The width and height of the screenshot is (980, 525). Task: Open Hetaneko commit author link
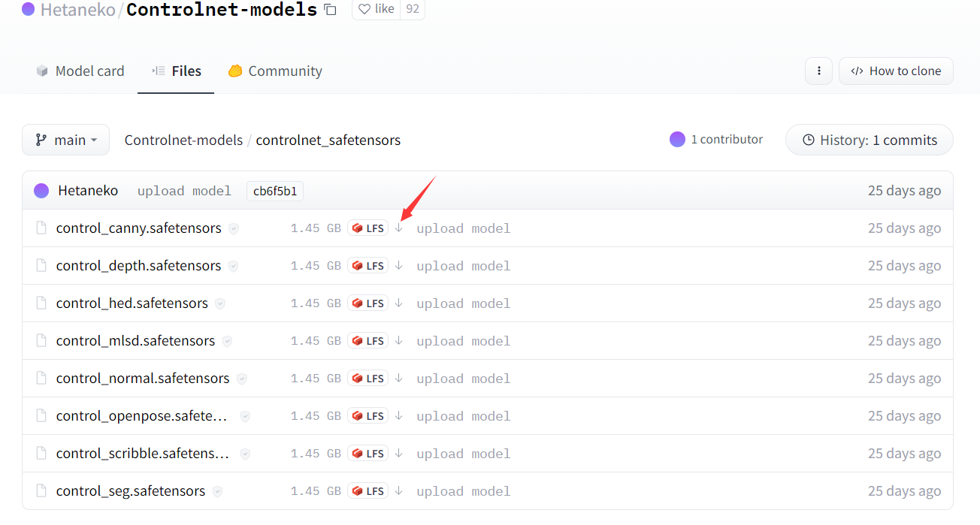tap(88, 191)
